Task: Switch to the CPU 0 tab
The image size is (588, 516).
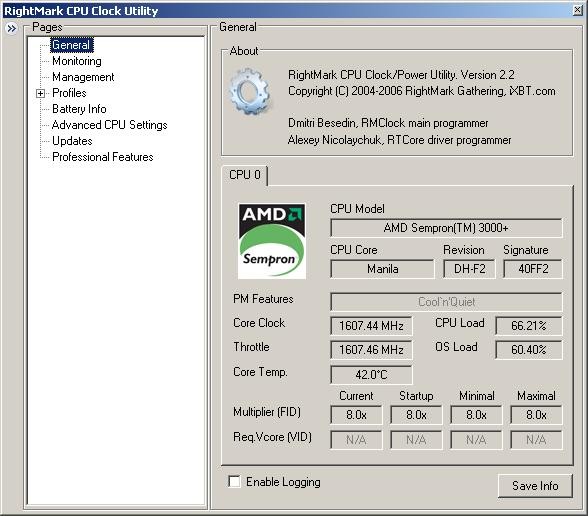Action: [x=244, y=175]
